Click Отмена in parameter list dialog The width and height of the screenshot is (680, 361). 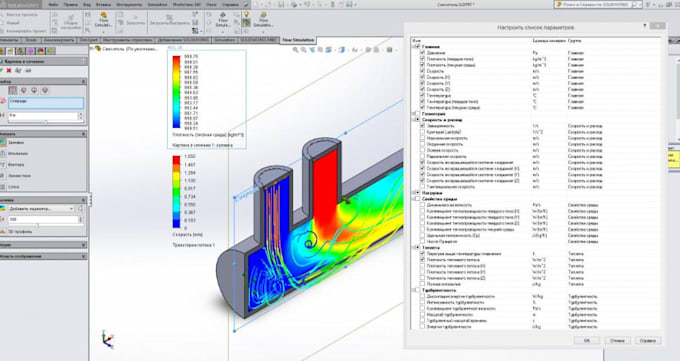click(x=617, y=341)
